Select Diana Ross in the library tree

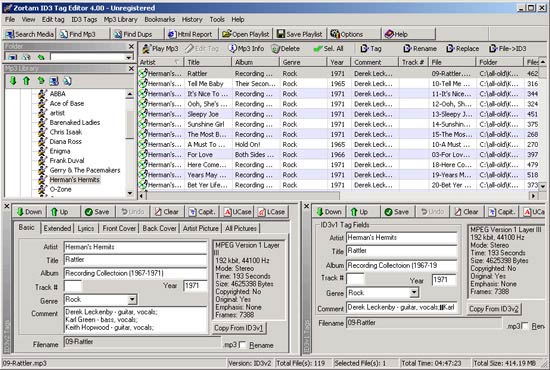(x=66, y=141)
